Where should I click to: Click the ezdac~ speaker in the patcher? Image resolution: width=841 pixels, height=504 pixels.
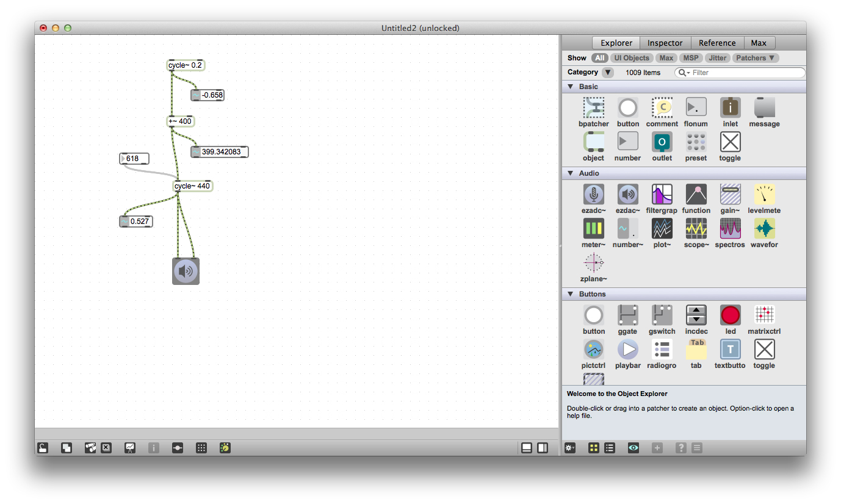pos(186,271)
